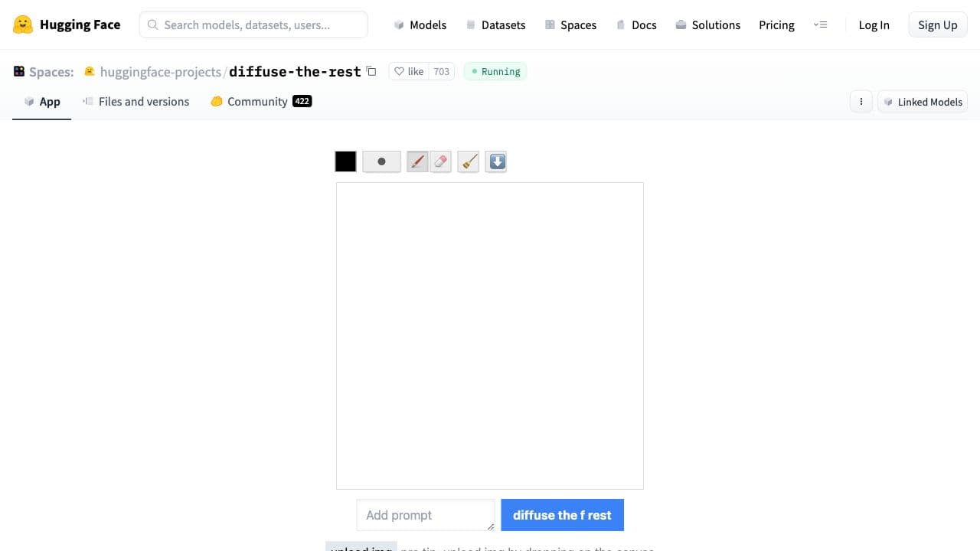
Task: Click the Linked Models button
Action: (923, 101)
